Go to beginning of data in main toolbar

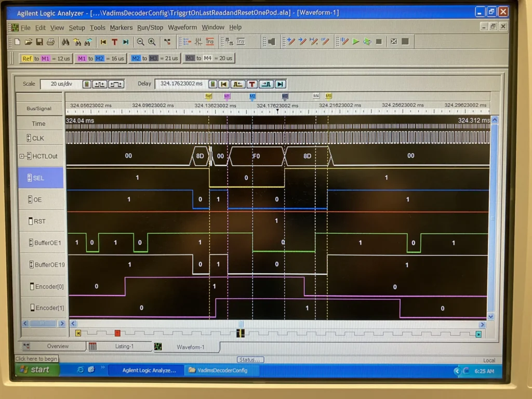coord(103,42)
